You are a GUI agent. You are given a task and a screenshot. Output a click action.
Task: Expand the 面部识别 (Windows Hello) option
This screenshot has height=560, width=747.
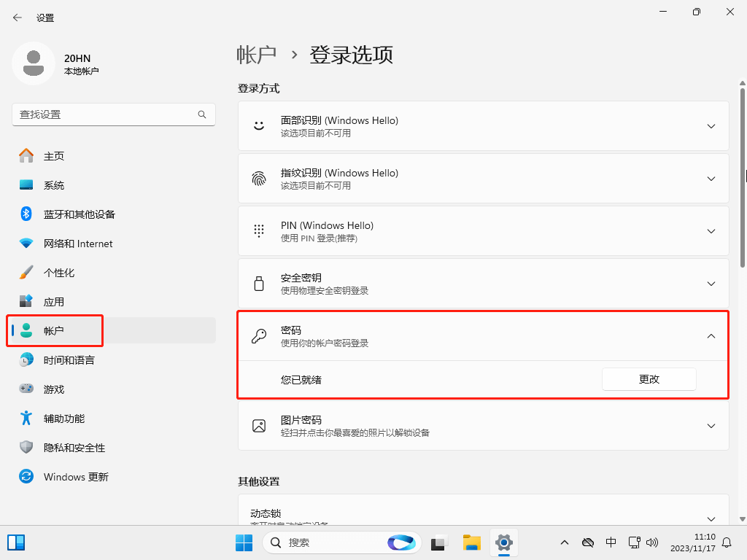711,126
